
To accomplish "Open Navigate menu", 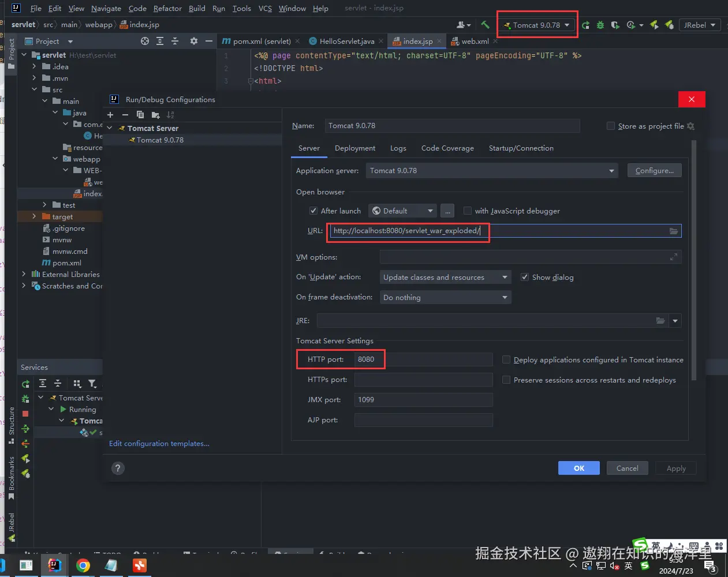I will click(x=106, y=9).
